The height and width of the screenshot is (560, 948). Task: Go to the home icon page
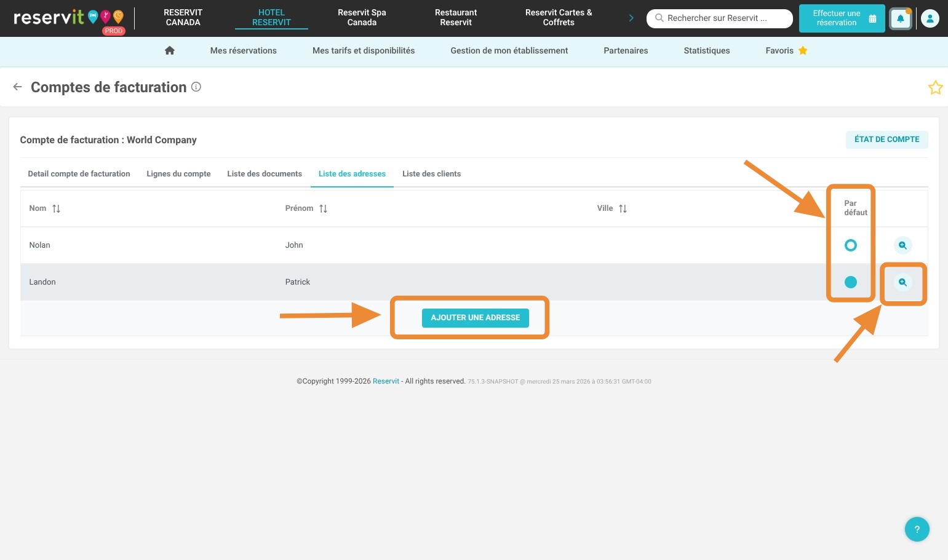(170, 50)
